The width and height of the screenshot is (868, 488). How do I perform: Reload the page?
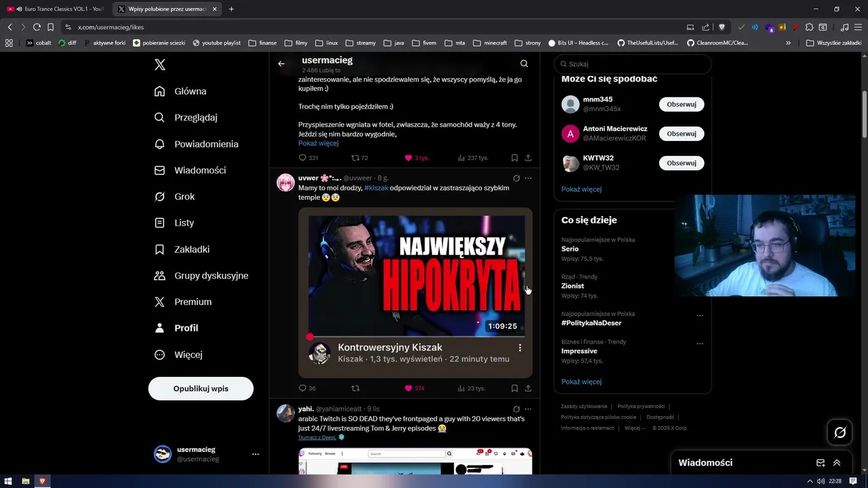tap(37, 27)
